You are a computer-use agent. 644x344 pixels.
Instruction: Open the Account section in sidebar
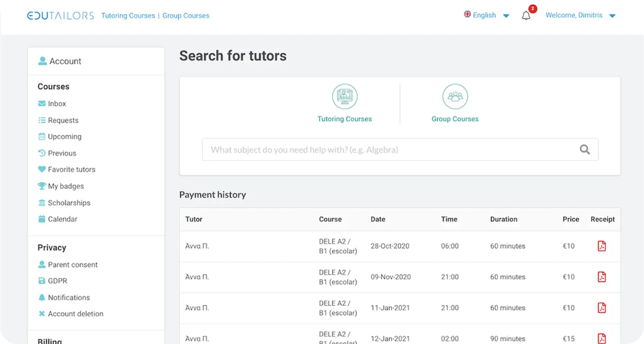[x=65, y=61]
